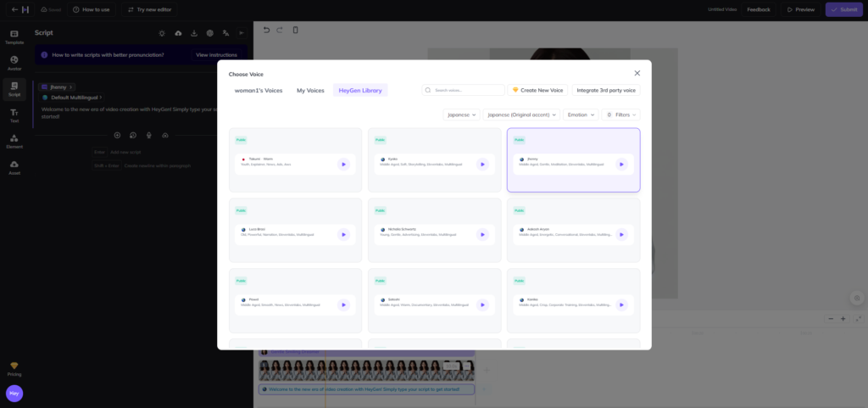Image resolution: width=868 pixels, height=408 pixels.
Task: Click the plus circle add script icon
Action: point(117,135)
